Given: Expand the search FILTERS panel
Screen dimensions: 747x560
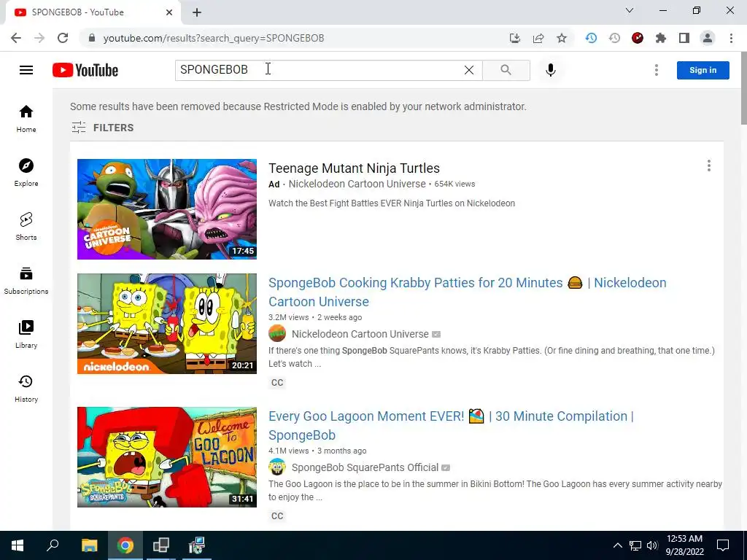Looking at the screenshot, I should [102, 128].
